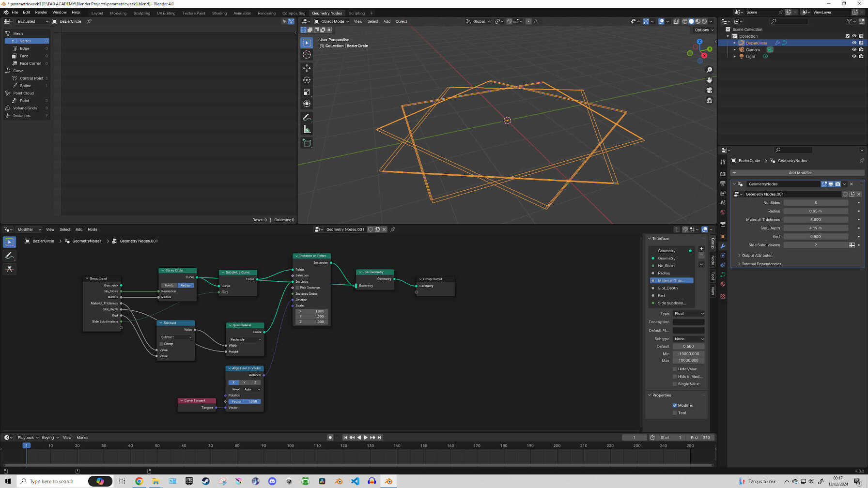Click the Radius mode button on Curve Circle node

pyautogui.click(x=186, y=286)
